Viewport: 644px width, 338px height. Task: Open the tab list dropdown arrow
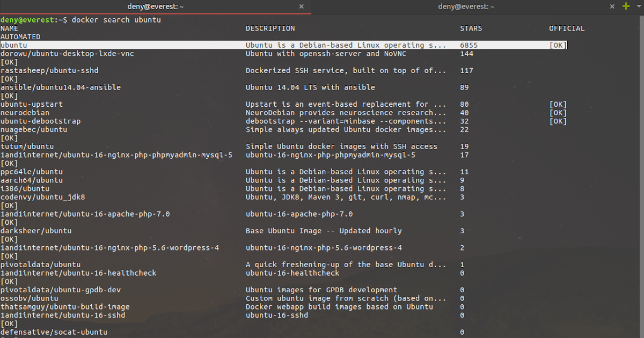[x=638, y=6]
